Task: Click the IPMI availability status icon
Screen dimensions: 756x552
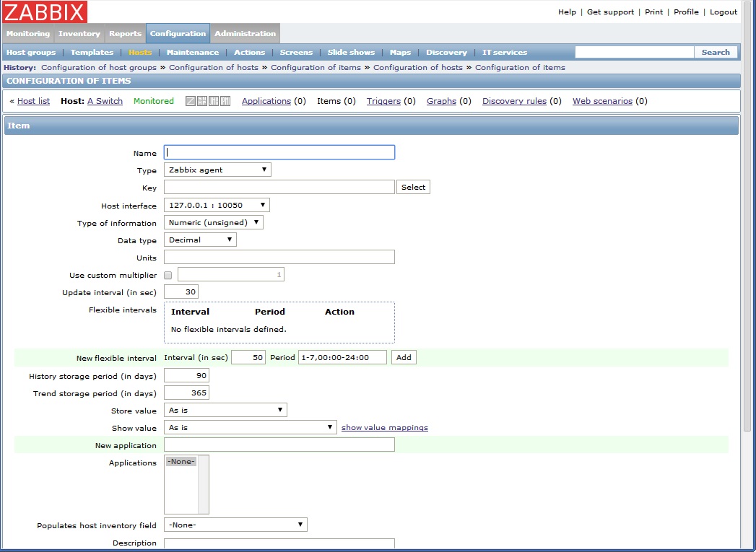Action: click(225, 101)
